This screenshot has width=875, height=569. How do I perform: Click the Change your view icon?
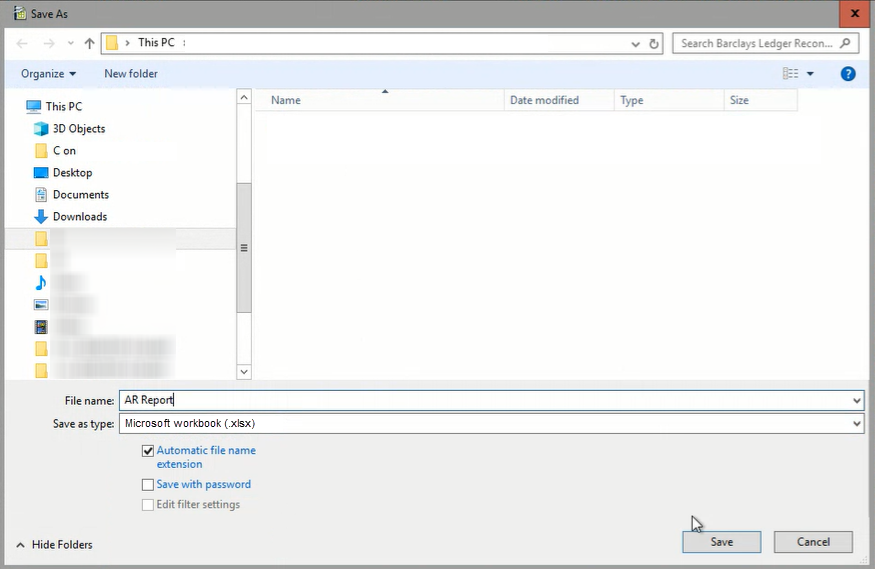(x=790, y=74)
